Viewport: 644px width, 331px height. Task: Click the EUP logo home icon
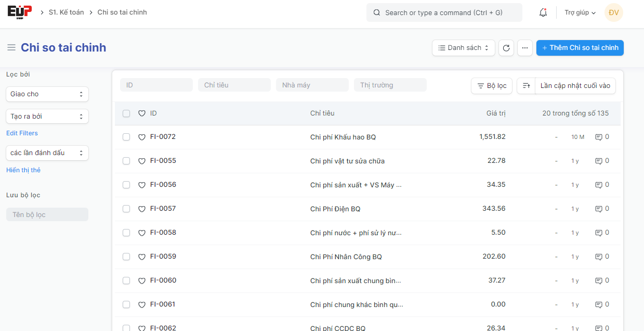[20, 12]
